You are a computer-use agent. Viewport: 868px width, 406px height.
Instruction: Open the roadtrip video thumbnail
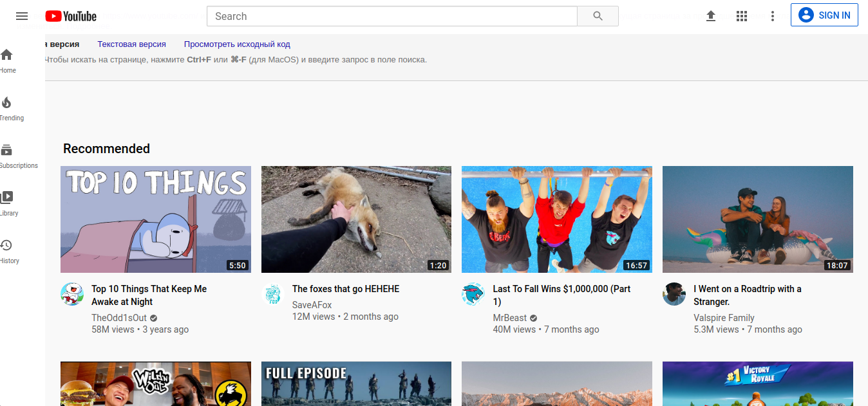[x=758, y=219]
